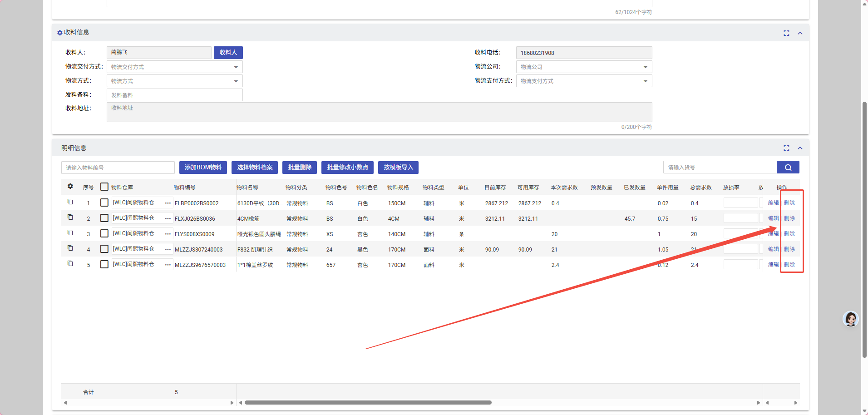Open table column settings gear icon

click(x=70, y=186)
